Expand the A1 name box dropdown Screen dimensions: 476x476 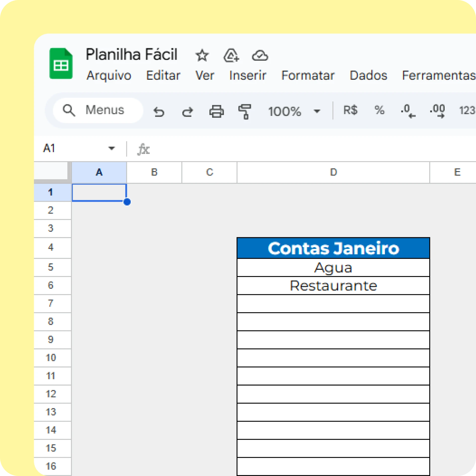tap(111, 148)
